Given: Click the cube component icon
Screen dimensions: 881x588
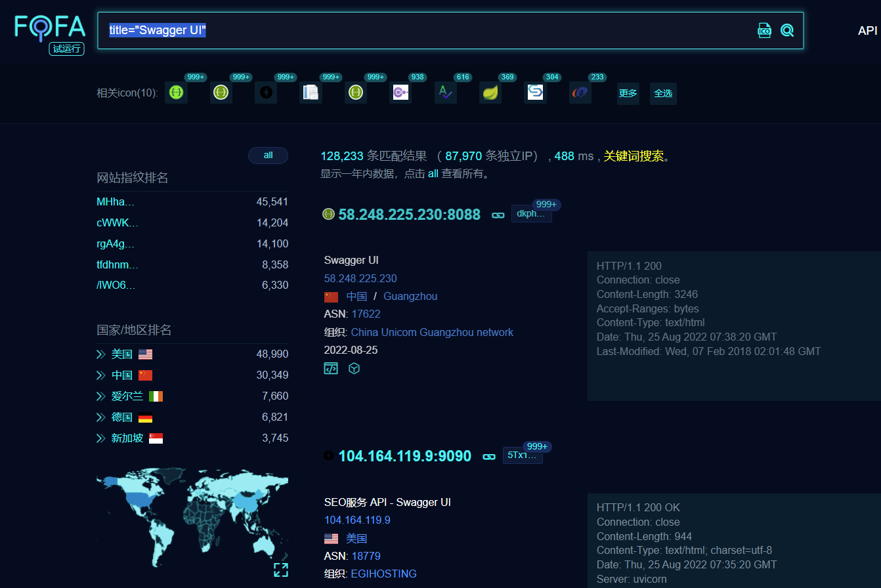Looking at the screenshot, I should [354, 369].
